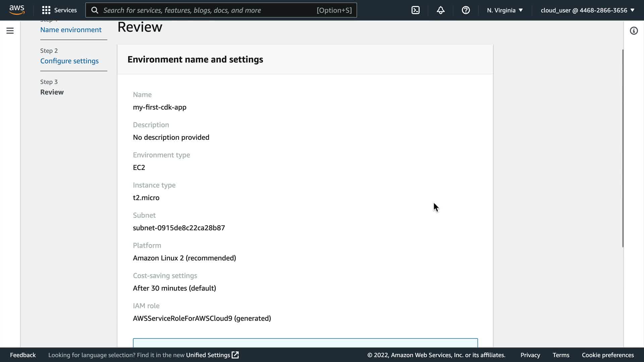Open Cookie preferences in footer

tap(607, 355)
